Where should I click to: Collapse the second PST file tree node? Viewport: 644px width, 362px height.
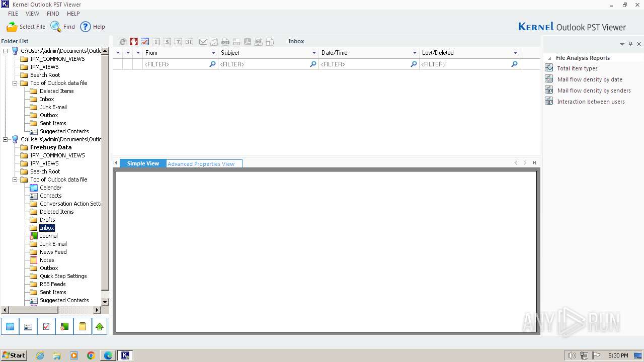(6, 139)
